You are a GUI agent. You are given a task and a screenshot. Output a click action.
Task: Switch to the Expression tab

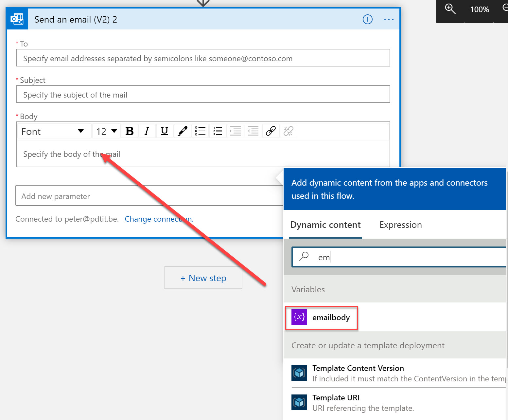click(x=400, y=225)
